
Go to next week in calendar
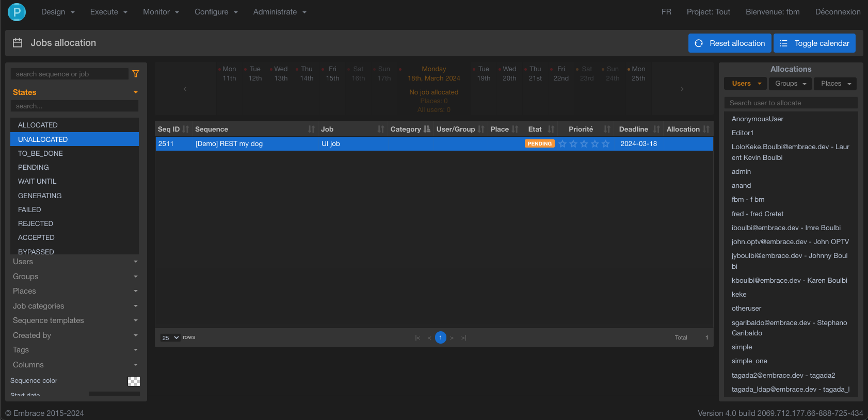pyautogui.click(x=682, y=89)
